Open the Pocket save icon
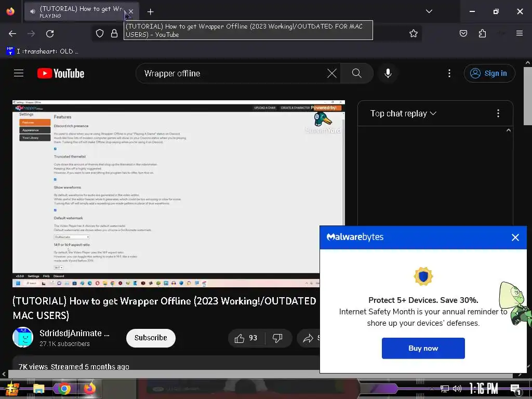Viewport: 532px width, 399px height. [x=463, y=33]
